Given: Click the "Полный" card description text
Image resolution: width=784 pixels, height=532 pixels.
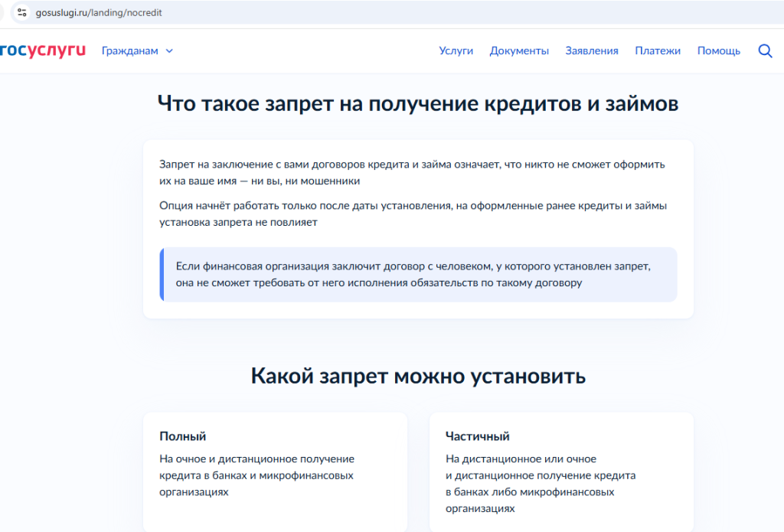Looking at the screenshot, I should 254,475.
